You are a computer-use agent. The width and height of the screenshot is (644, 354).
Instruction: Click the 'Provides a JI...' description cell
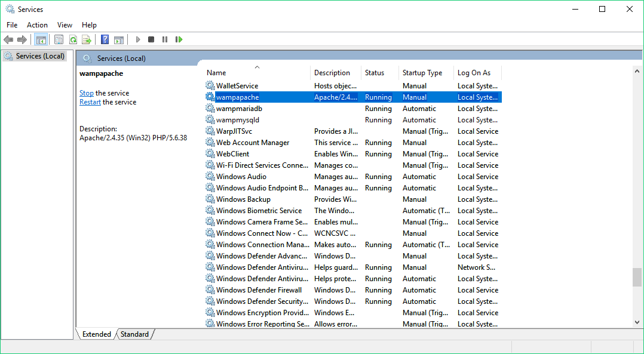tap(336, 131)
